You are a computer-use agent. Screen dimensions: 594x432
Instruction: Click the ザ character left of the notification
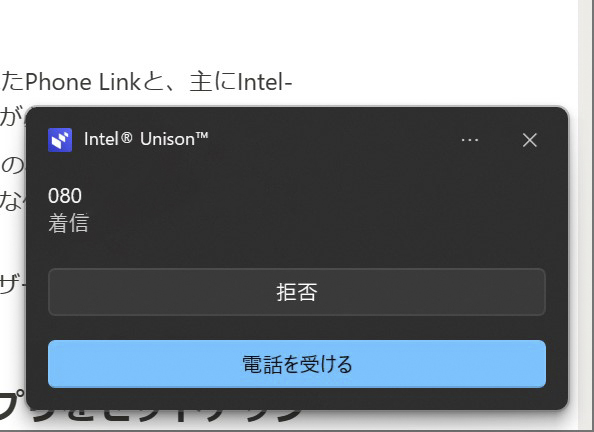click(x=12, y=284)
